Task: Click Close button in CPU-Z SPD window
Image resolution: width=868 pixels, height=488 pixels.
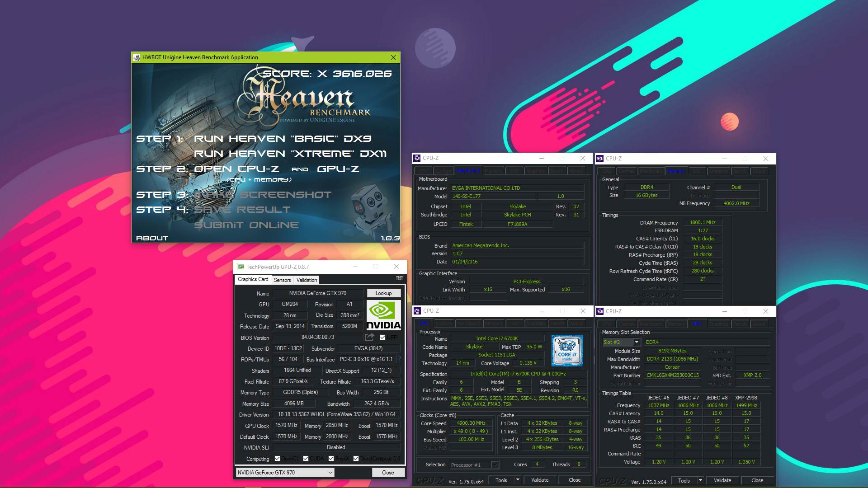Action: (757, 480)
